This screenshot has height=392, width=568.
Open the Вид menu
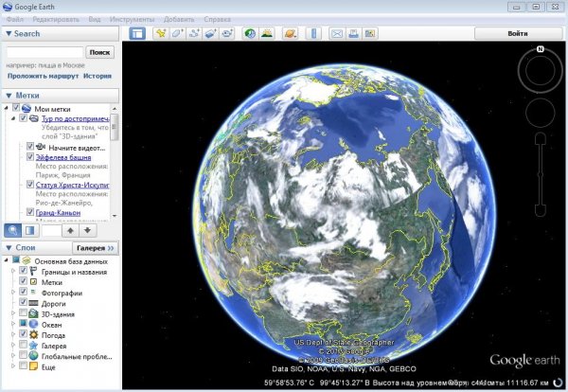point(95,19)
